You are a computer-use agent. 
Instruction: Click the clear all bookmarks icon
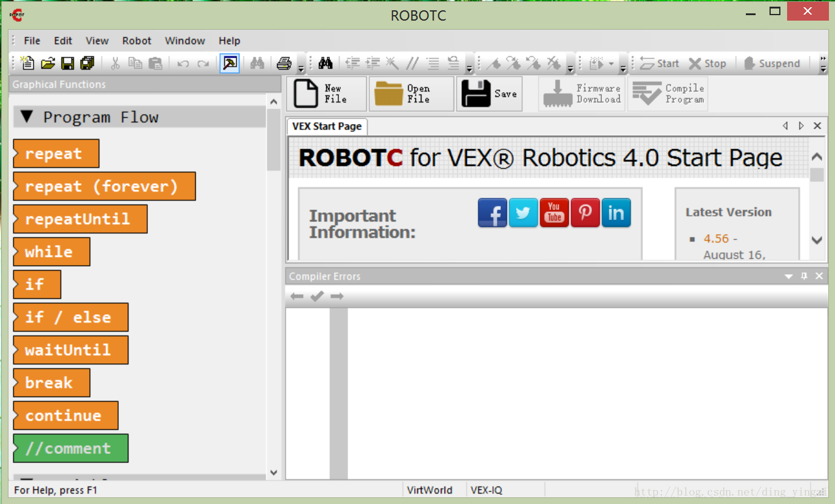point(554,63)
